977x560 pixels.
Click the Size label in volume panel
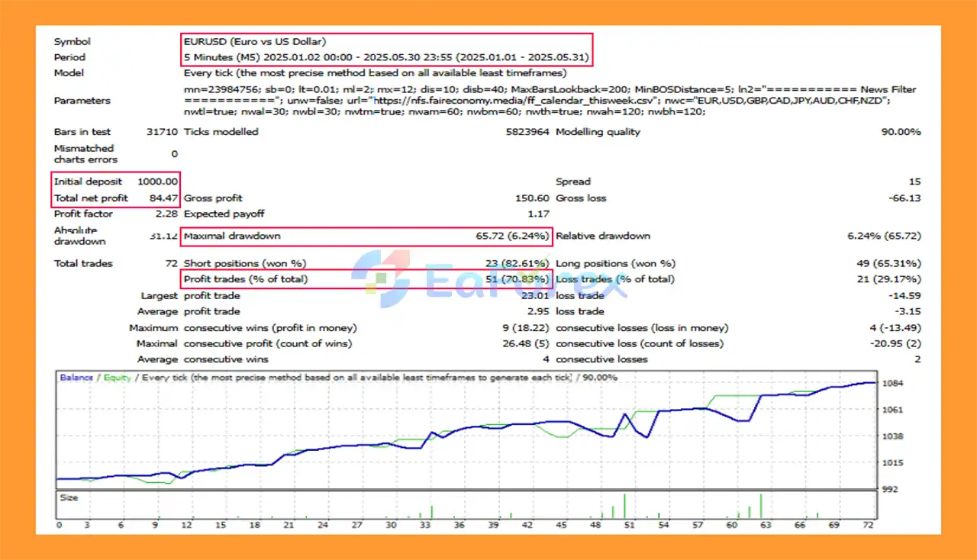point(69,497)
